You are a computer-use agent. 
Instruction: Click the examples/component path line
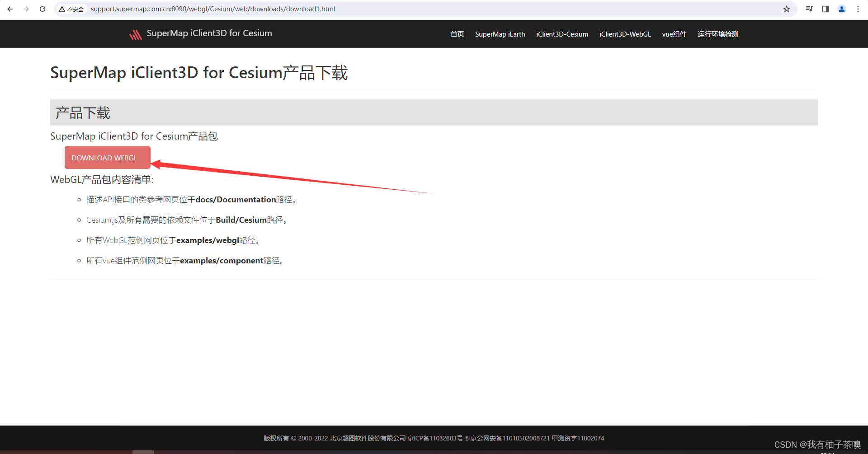click(186, 261)
